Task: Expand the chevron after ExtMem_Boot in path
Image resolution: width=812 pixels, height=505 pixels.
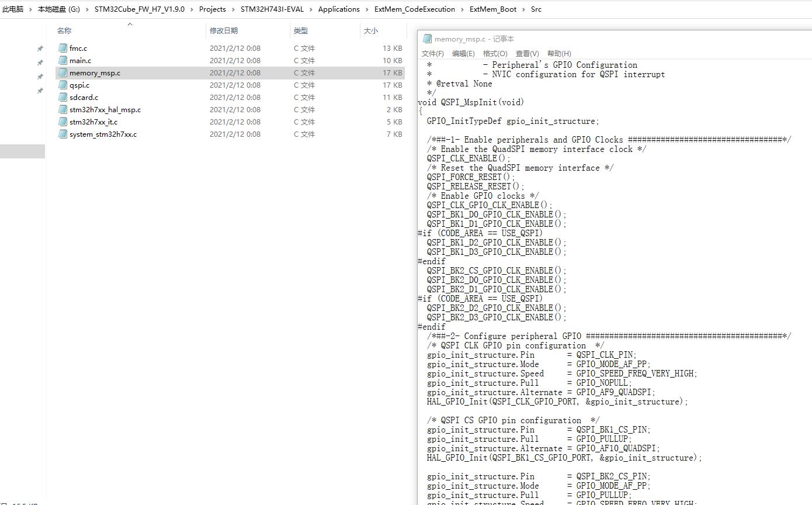Action: (523, 9)
